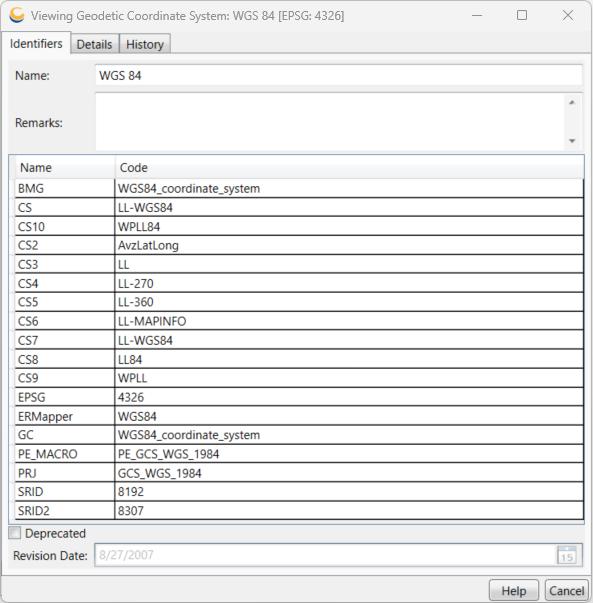Screen dimensions: 593x603
Task: Select the EPSG row with code 4326
Action: point(299,397)
